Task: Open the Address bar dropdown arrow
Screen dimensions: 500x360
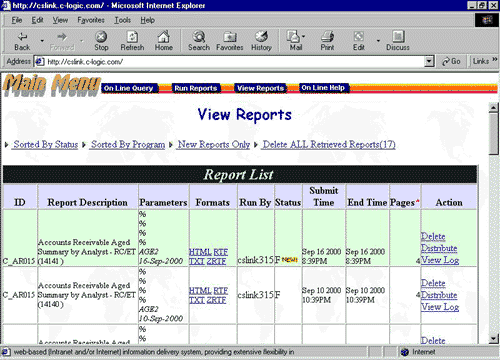Action: (429, 61)
